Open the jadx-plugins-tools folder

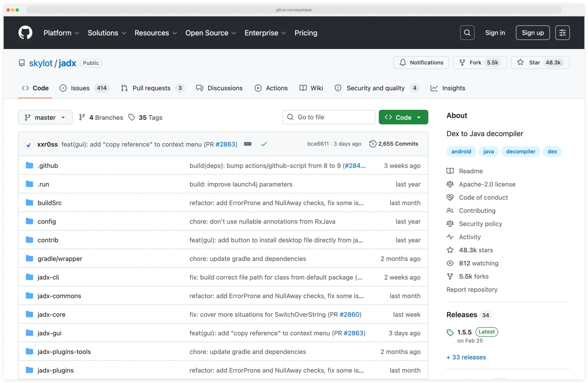pos(64,352)
